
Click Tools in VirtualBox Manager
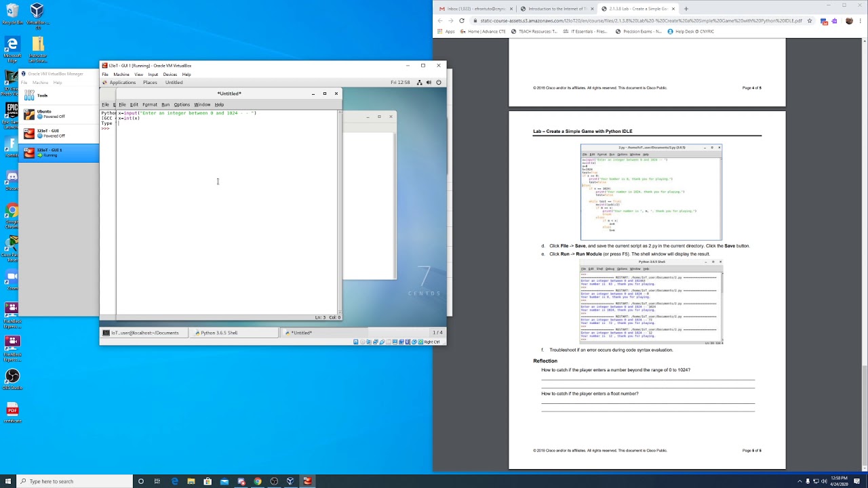click(59, 96)
